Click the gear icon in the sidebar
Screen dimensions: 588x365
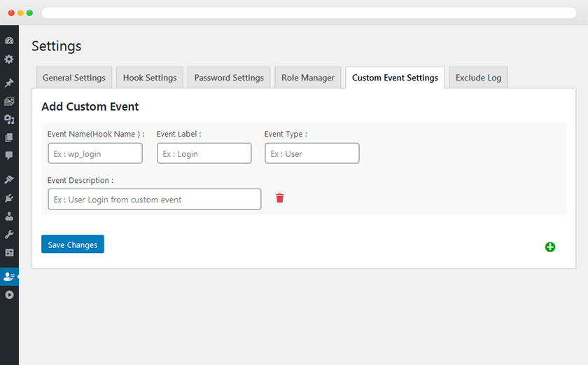click(x=9, y=60)
